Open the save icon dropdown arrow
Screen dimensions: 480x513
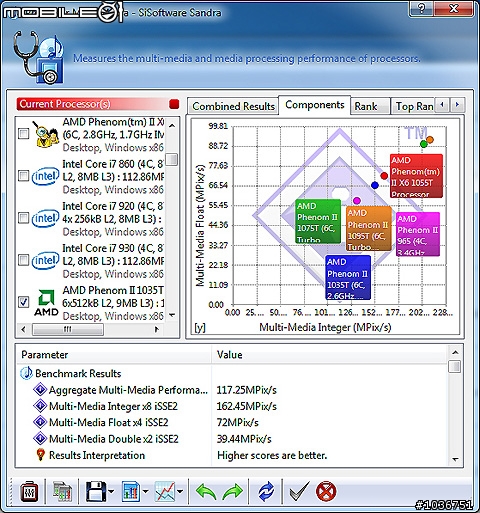coord(111,491)
